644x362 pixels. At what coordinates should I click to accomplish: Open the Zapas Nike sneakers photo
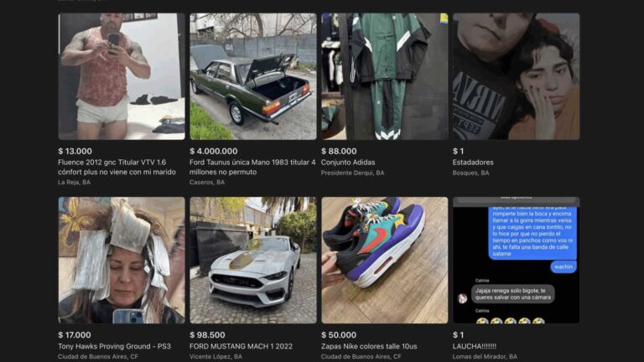pyautogui.click(x=385, y=261)
